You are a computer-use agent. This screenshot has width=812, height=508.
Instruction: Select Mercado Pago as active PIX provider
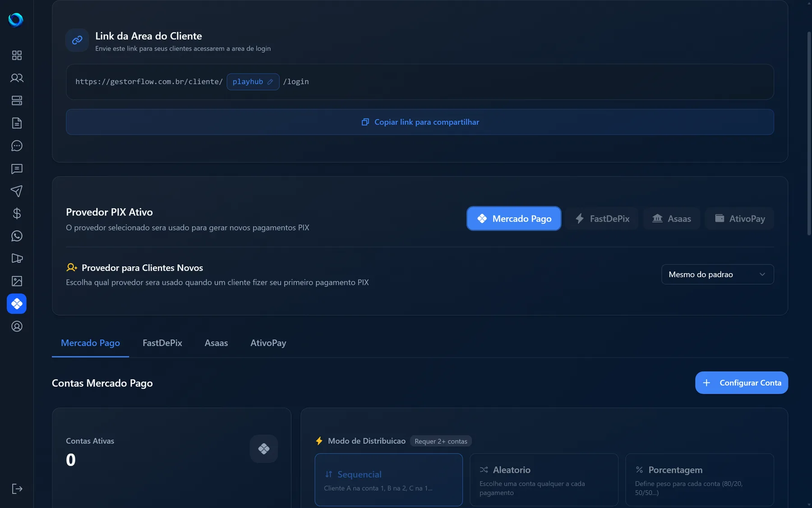(514, 219)
